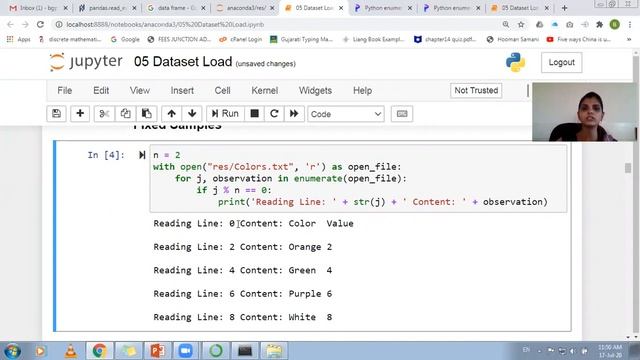The width and height of the screenshot is (640, 360).
Task: Click the Windows Start button
Action: [12, 351]
